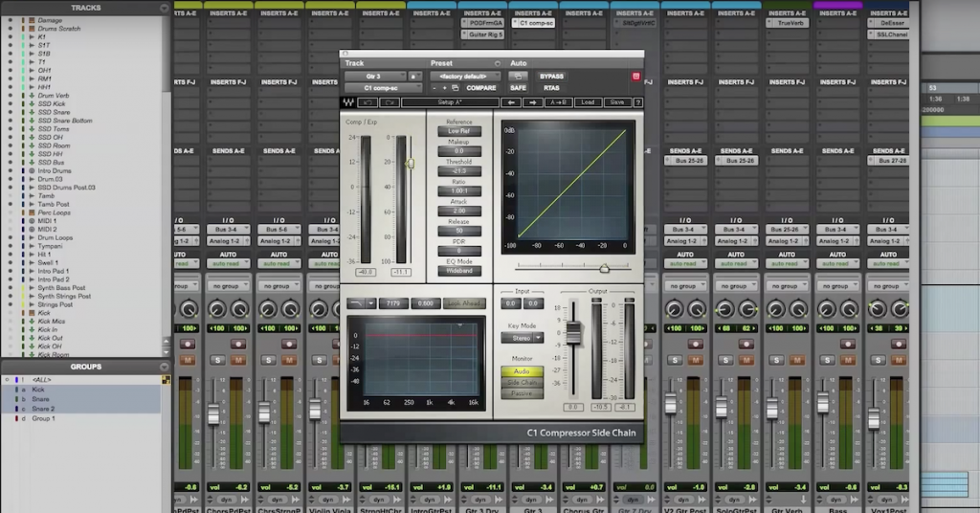This screenshot has width=980, height=513.
Task: Open the factory default preset dropdown
Action: point(465,77)
